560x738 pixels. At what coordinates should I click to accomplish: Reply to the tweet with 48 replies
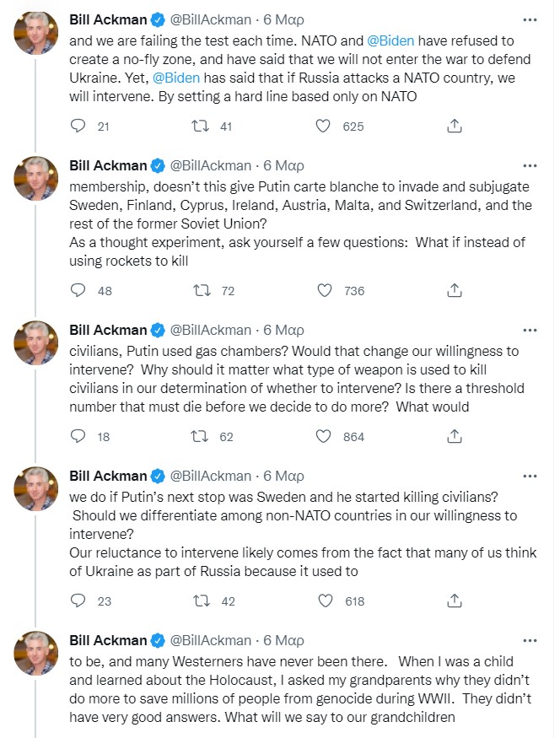click(x=78, y=290)
